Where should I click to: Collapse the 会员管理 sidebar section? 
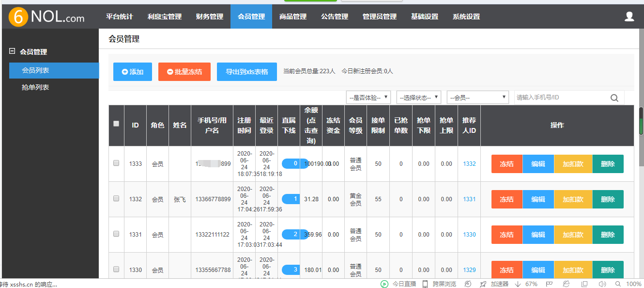(13, 51)
